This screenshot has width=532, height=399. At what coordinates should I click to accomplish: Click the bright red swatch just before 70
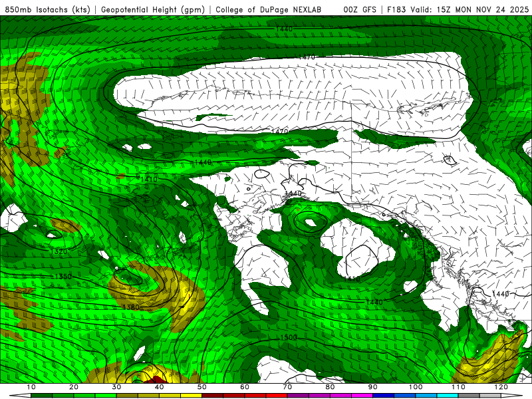click(x=277, y=396)
